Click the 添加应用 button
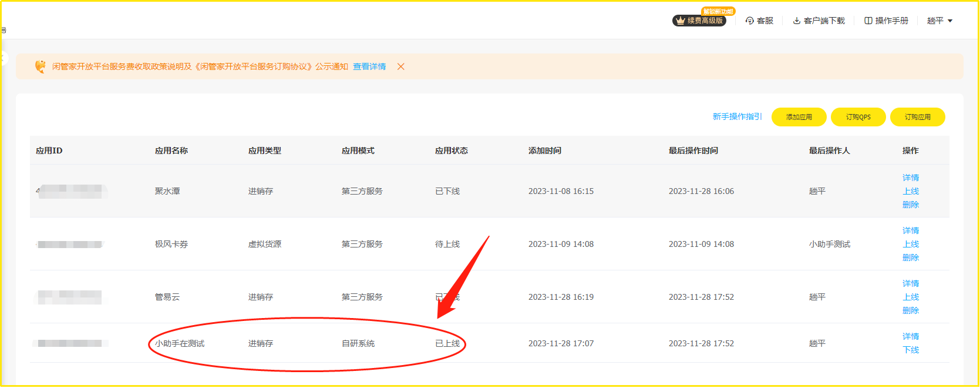The image size is (980, 388). tap(799, 117)
